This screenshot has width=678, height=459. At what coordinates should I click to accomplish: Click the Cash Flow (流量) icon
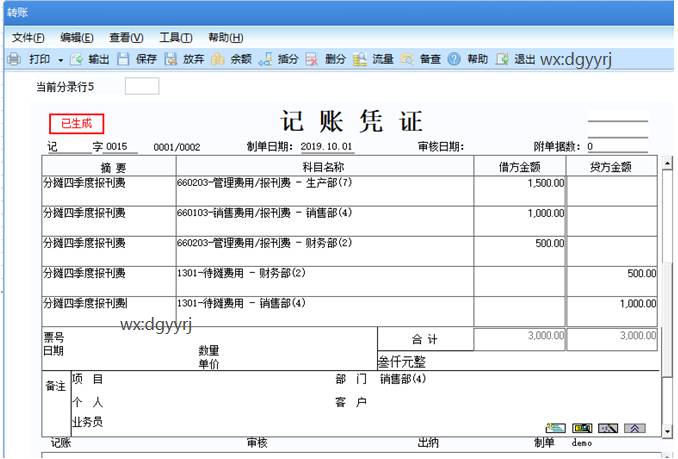tap(360, 60)
